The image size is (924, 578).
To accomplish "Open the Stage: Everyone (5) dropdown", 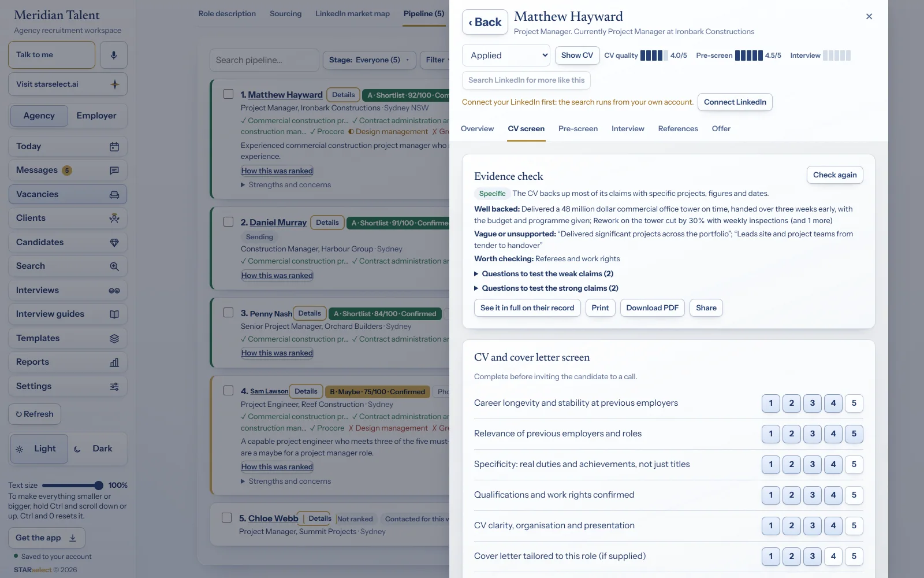I will 370,60.
